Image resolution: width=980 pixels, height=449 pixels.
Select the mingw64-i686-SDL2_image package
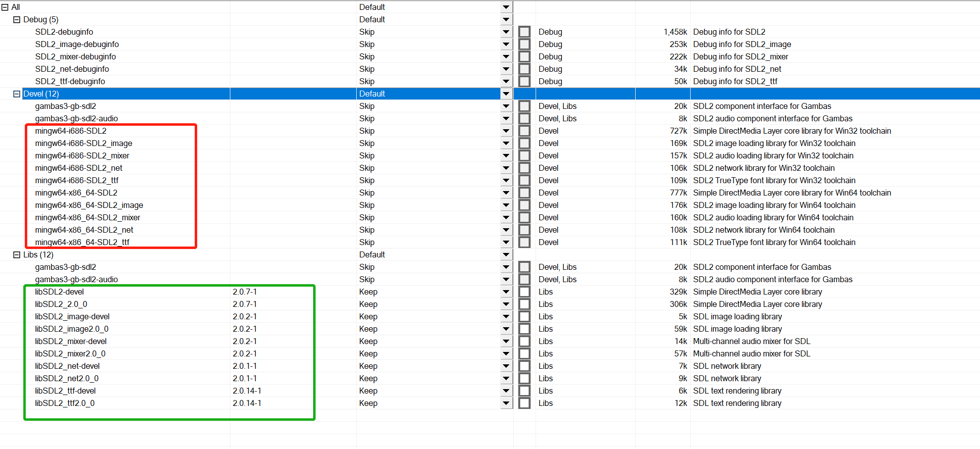tap(83, 144)
